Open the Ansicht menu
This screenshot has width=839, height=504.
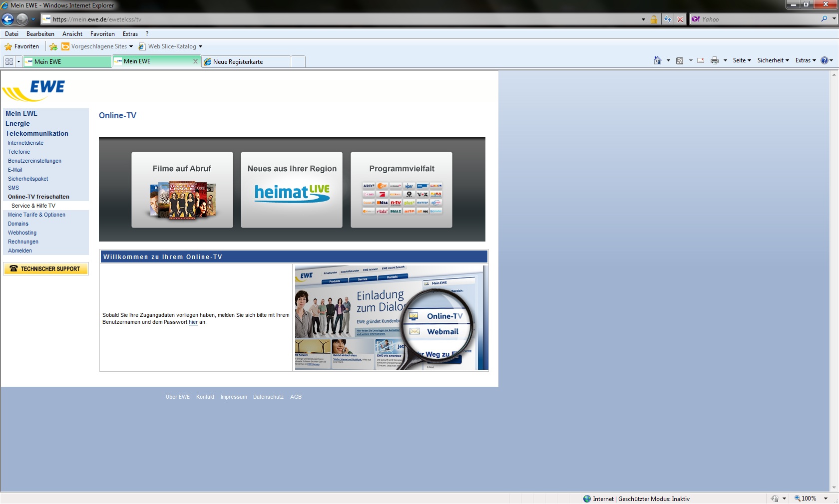[x=72, y=34]
